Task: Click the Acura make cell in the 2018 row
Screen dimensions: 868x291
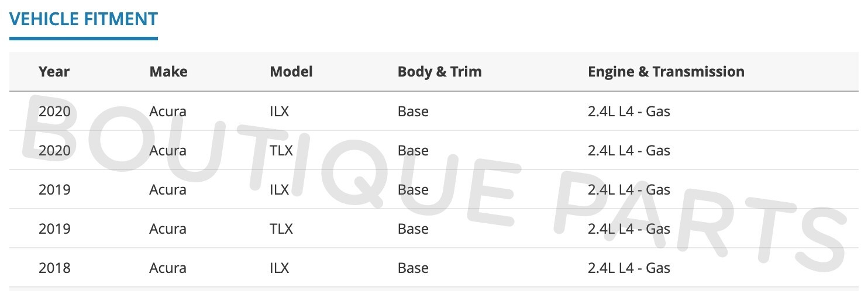Action: (168, 268)
